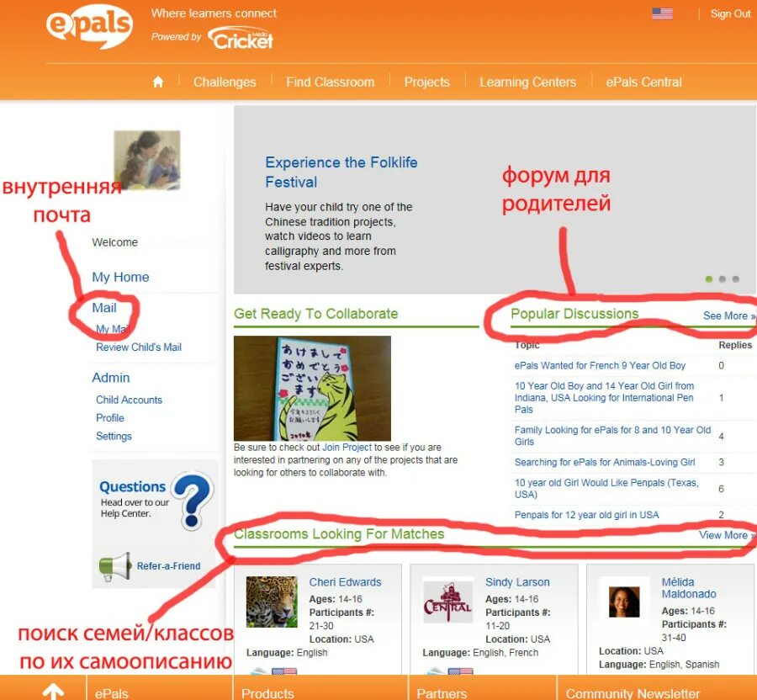Open 10 year old Girl Would Like Penpals
This screenshot has width=757, height=700.
[606, 488]
